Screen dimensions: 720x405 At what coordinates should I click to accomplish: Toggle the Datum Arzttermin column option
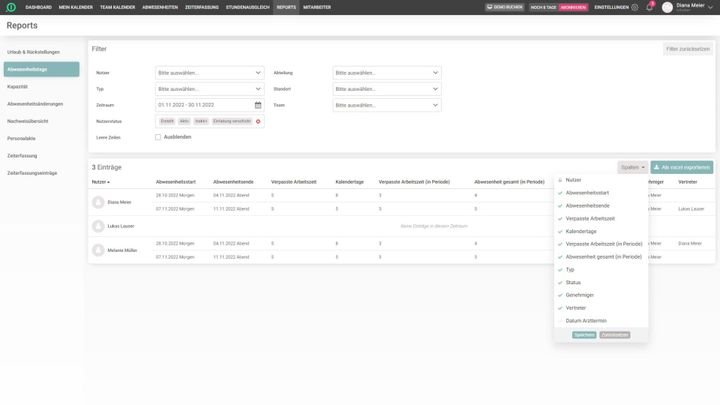click(588, 320)
